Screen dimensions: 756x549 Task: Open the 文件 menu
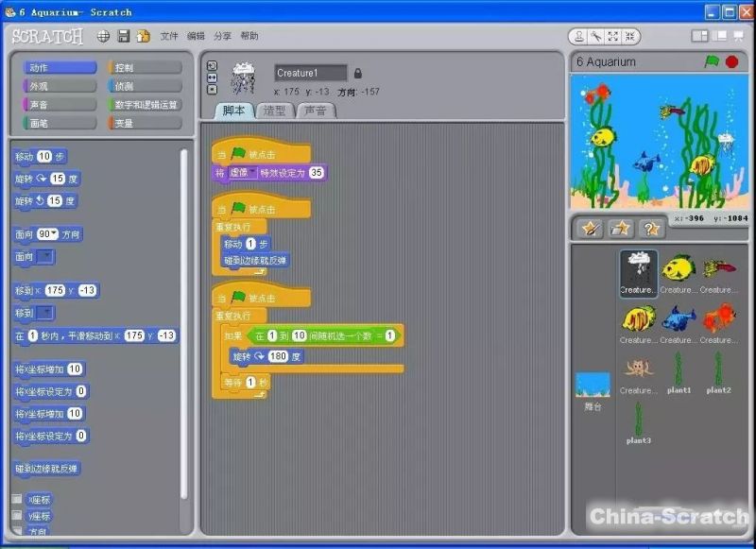(169, 36)
